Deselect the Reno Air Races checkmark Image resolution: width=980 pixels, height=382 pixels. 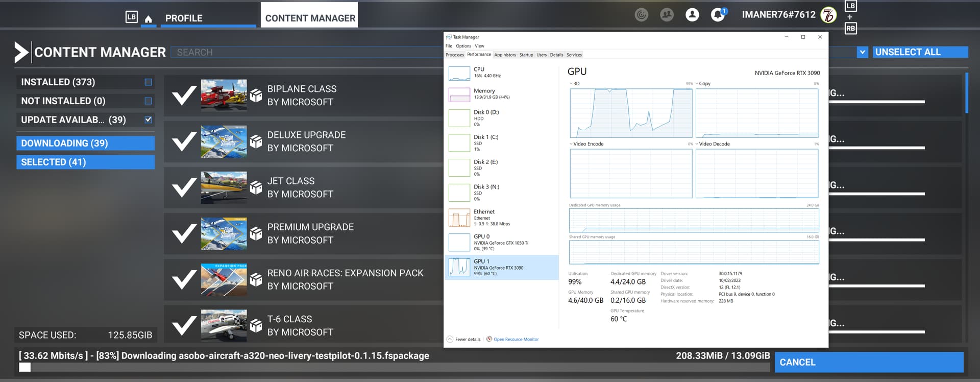point(184,279)
